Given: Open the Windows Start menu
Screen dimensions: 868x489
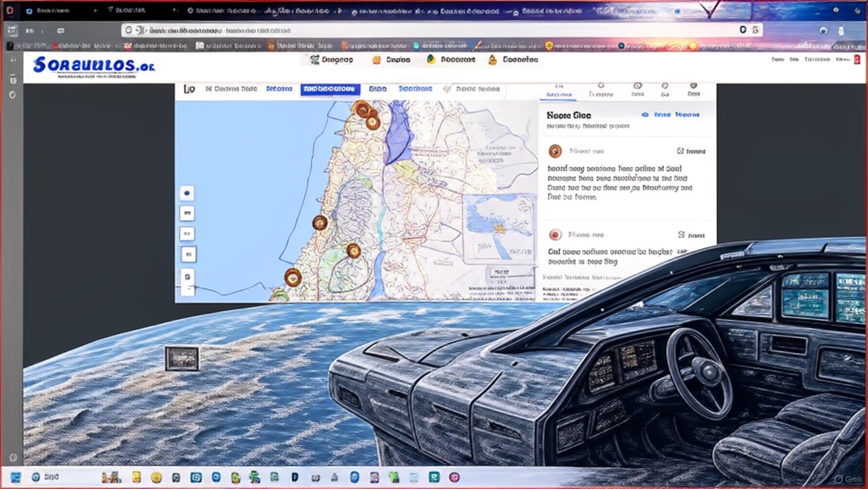Looking at the screenshot, I should [17, 477].
